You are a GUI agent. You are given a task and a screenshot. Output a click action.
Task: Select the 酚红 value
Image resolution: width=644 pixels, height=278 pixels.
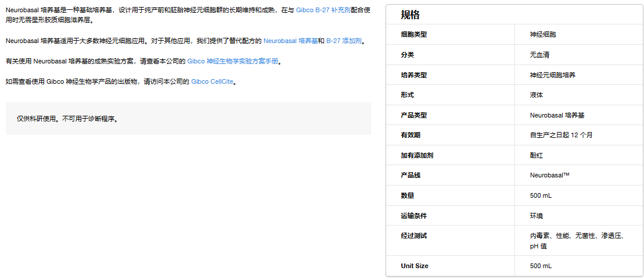tap(537, 155)
